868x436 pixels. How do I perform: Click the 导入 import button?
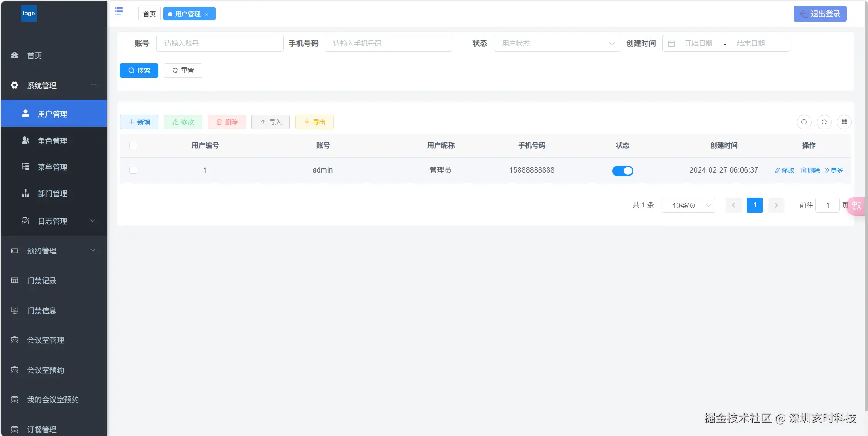pos(270,122)
